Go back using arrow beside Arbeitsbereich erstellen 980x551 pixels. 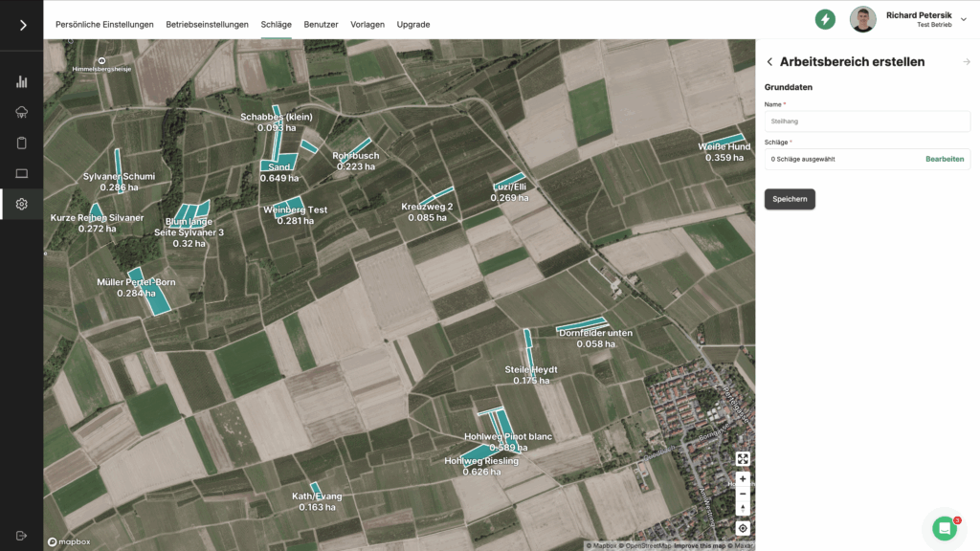click(x=769, y=62)
